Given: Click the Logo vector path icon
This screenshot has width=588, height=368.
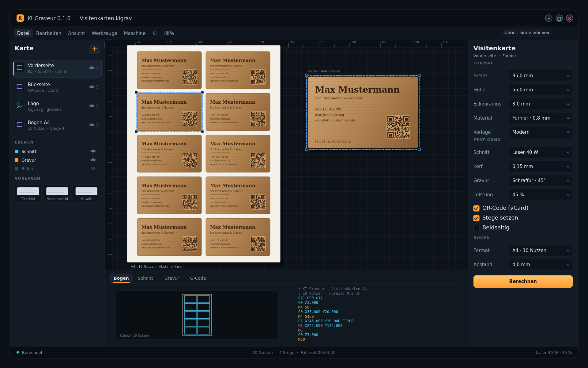Looking at the screenshot, I should [x=20, y=105].
